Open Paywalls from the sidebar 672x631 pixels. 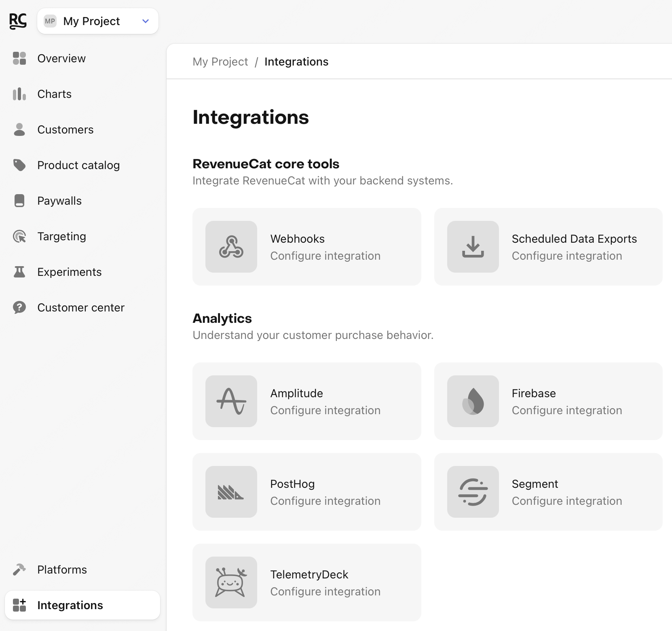pos(59,201)
